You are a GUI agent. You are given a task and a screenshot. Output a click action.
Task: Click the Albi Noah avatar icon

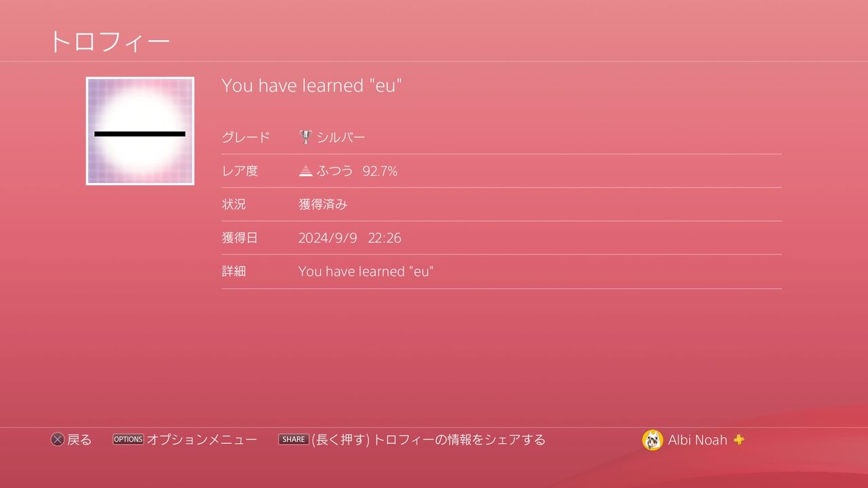pos(652,440)
